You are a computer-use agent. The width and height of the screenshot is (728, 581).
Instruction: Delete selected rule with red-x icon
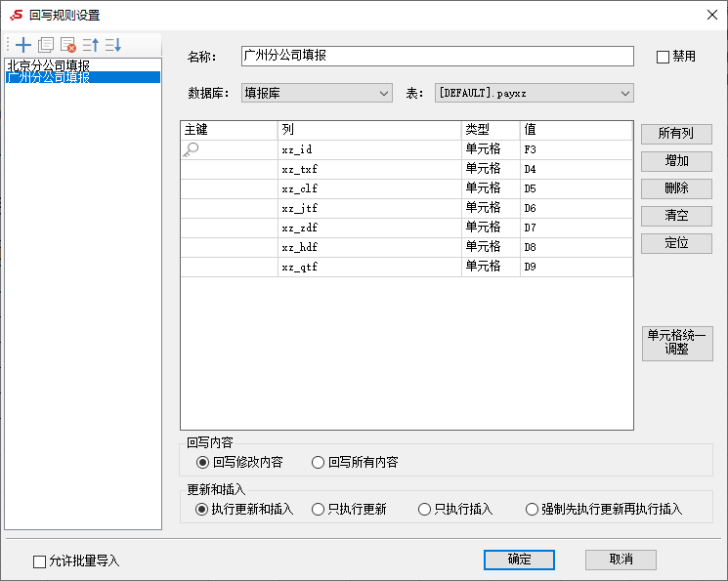point(68,45)
